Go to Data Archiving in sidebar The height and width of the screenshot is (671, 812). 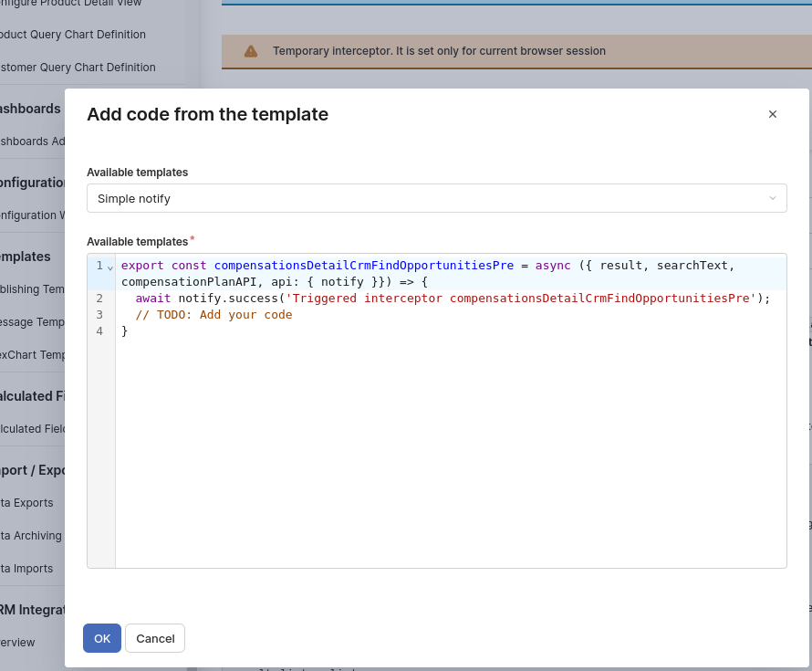32,536
